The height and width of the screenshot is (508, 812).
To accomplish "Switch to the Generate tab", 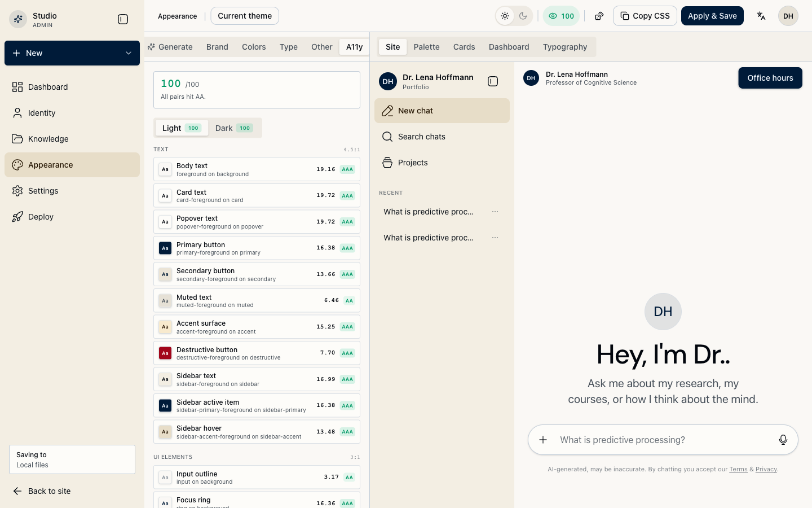I will click(x=170, y=47).
